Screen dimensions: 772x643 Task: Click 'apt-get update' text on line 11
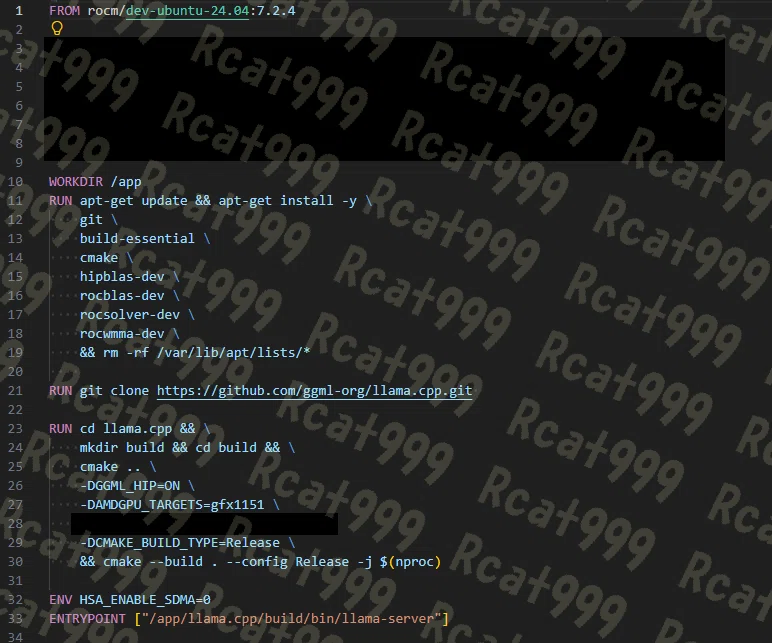pos(133,201)
